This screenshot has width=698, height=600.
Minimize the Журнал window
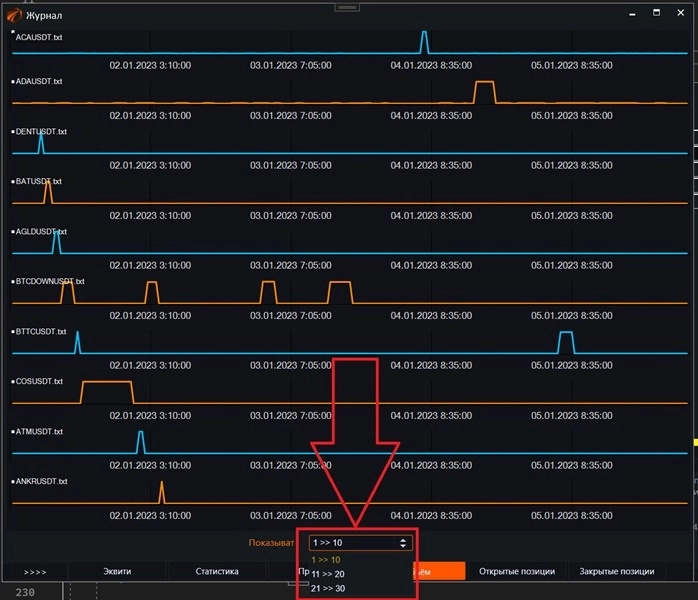coord(630,13)
